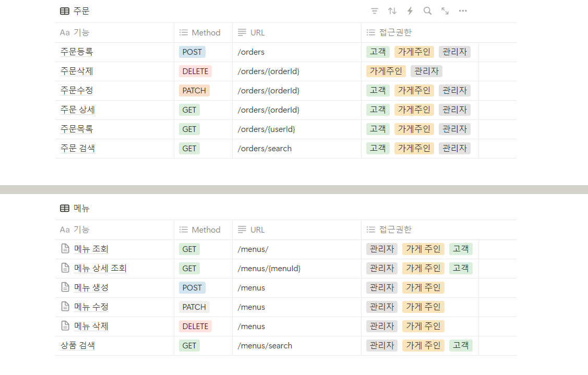This screenshot has width=588, height=375.
Task: Click page icon beside 메뉴 삭제
Action: pos(65,325)
